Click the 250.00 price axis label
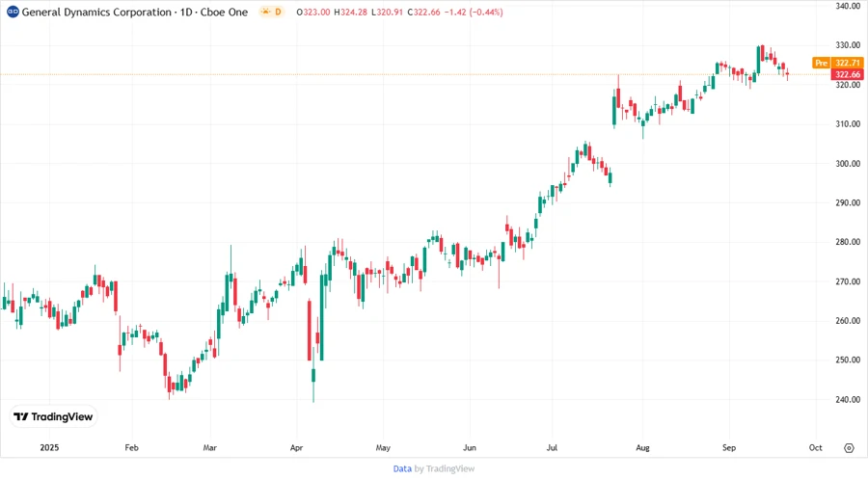This screenshot has height=480, width=868. [x=848, y=360]
